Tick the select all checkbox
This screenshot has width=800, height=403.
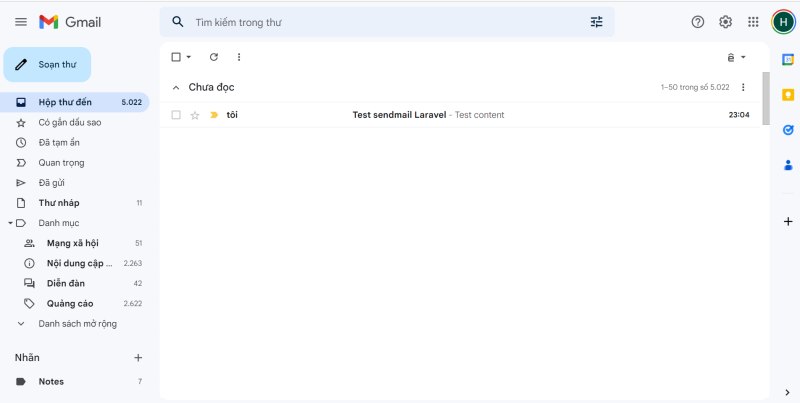[176, 57]
